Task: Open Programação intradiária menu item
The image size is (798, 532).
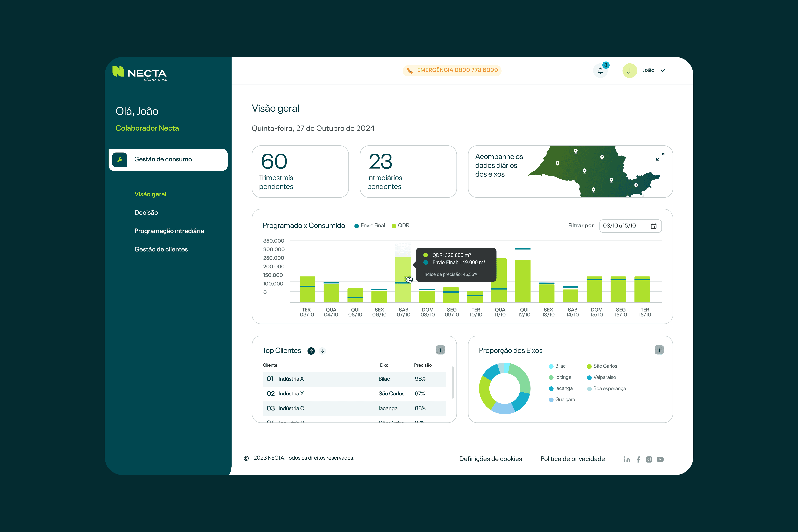Action: point(169,231)
